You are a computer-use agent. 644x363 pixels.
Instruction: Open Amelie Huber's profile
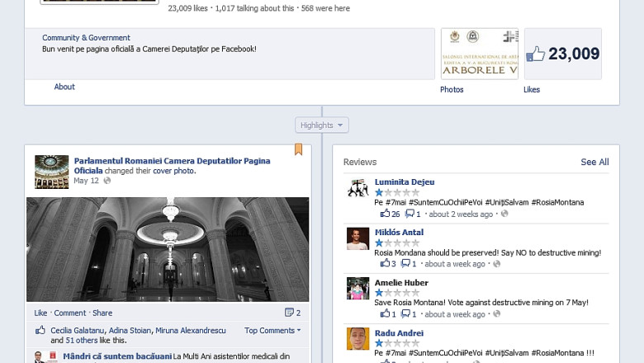(x=401, y=283)
